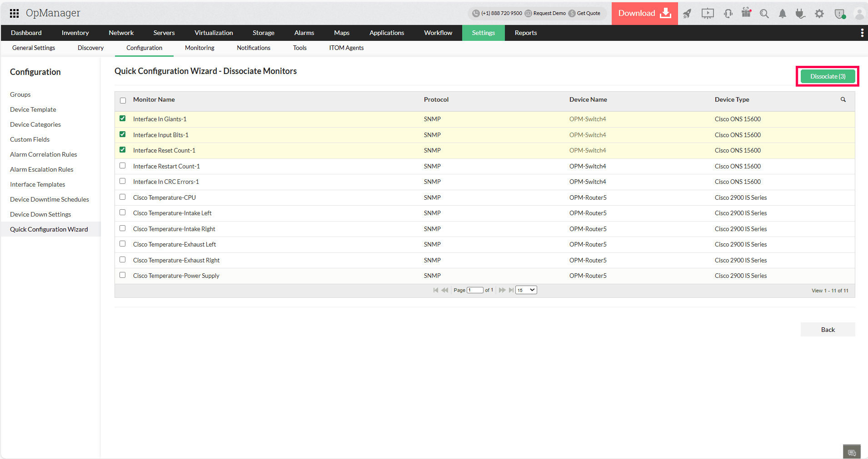Open add-ons using the plug icon

pyautogui.click(x=800, y=14)
